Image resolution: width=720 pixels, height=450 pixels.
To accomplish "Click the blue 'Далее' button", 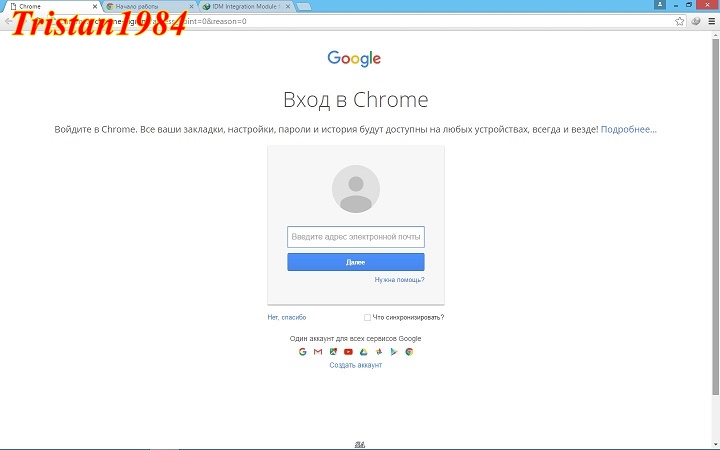I will click(x=356, y=262).
